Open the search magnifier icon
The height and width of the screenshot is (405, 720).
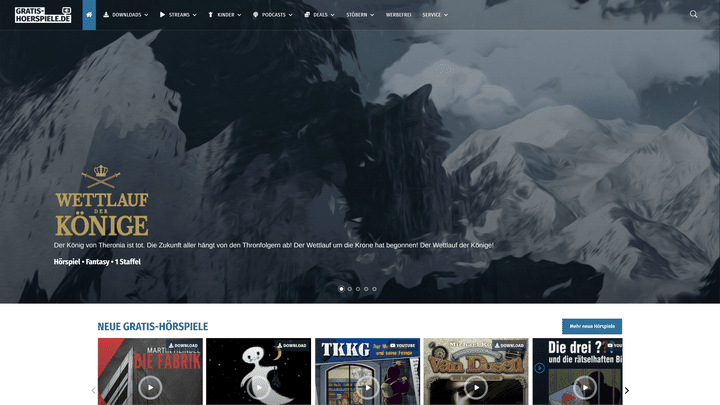[694, 15]
